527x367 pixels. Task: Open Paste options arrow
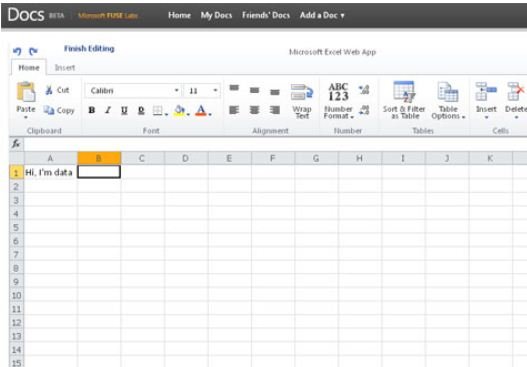(x=26, y=117)
